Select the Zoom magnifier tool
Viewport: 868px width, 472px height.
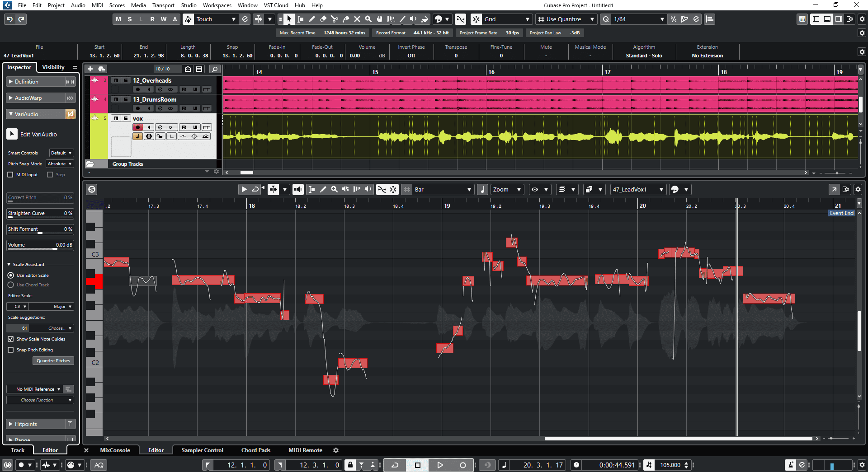click(368, 19)
